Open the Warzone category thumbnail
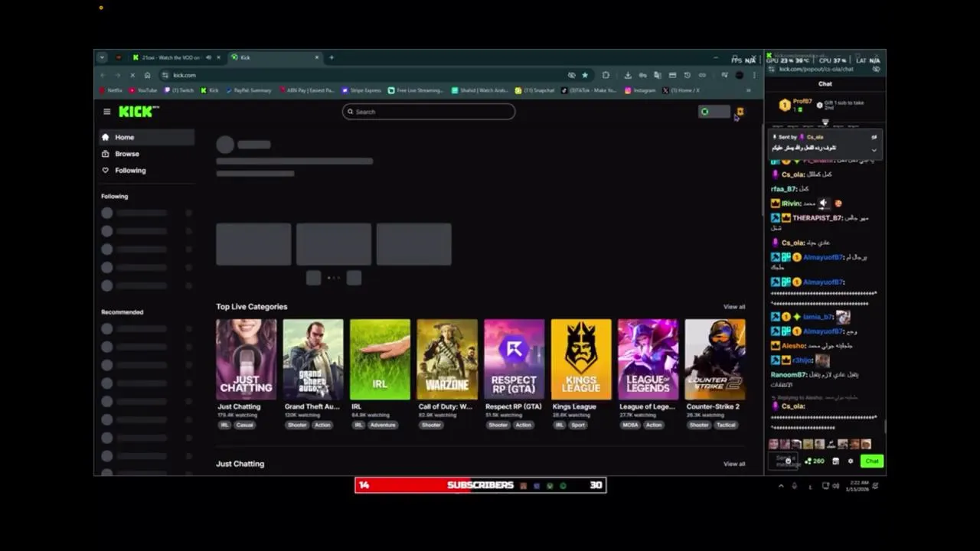The image size is (980, 551). tap(447, 360)
